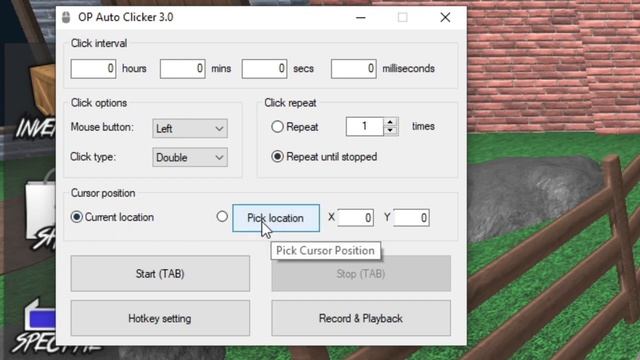
Task: Open the Mouse button dropdown
Action: click(x=190, y=129)
